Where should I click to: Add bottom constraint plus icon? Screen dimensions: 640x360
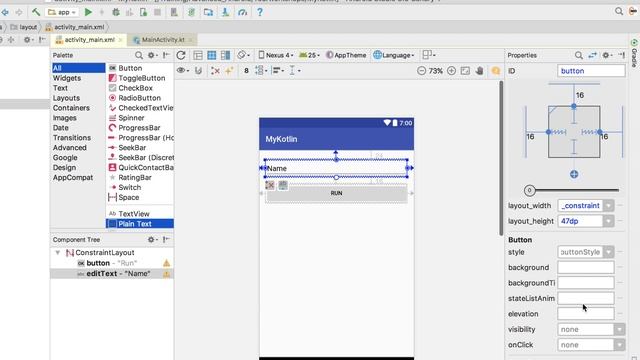574,174
